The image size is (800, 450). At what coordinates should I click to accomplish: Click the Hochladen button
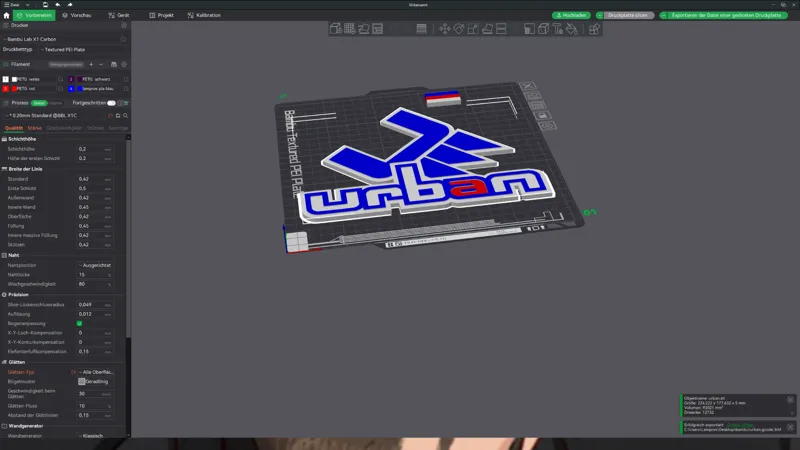pyautogui.click(x=571, y=15)
